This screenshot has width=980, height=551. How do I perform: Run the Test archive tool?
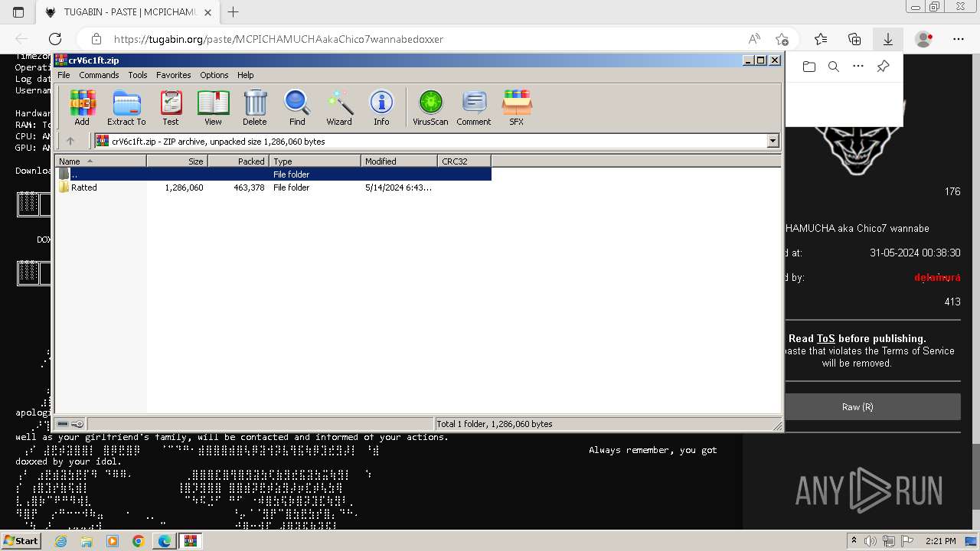click(x=171, y=108)
